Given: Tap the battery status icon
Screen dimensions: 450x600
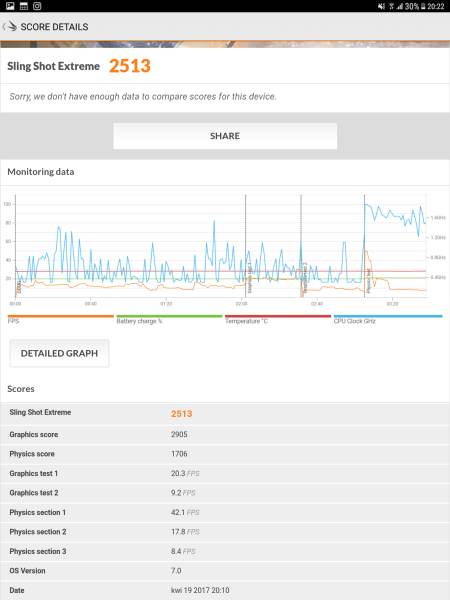Looking at the screenshot, I should click(x=423, y=6).
